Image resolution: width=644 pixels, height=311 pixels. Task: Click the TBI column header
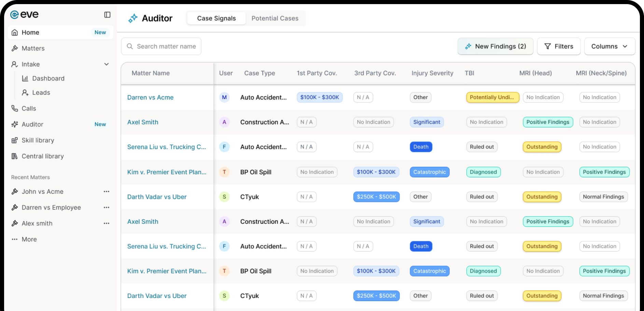[x=470, y=73]
